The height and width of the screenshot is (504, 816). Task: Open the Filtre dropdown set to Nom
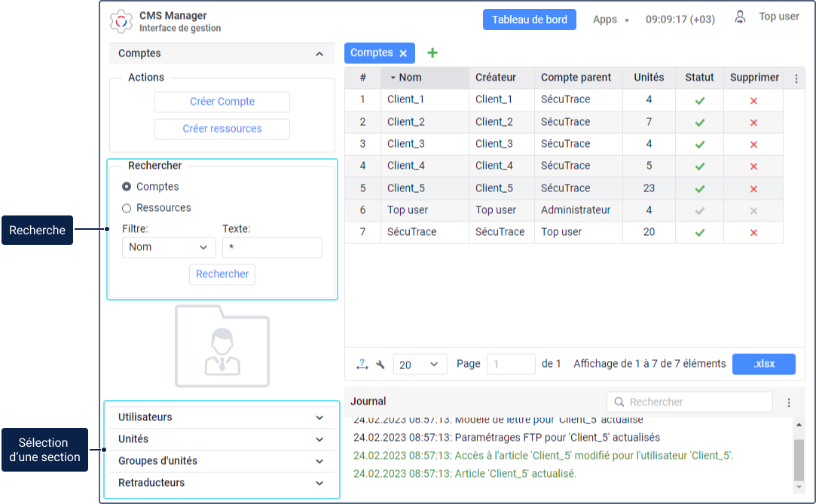(169, 247)
